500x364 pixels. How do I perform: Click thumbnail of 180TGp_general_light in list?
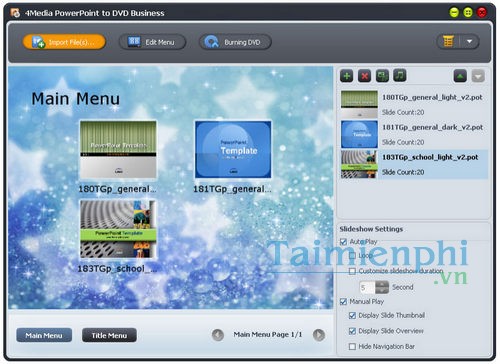coord(359,104)
